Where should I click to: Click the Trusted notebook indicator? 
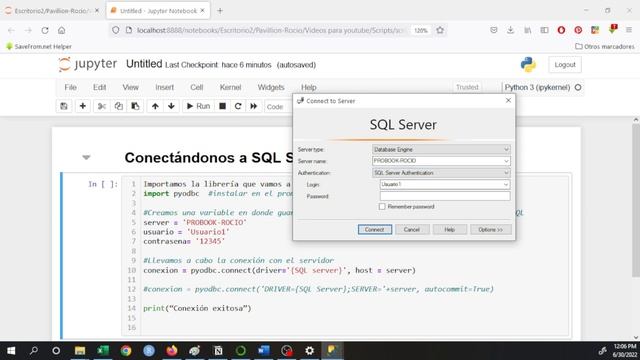pos(467,87)
